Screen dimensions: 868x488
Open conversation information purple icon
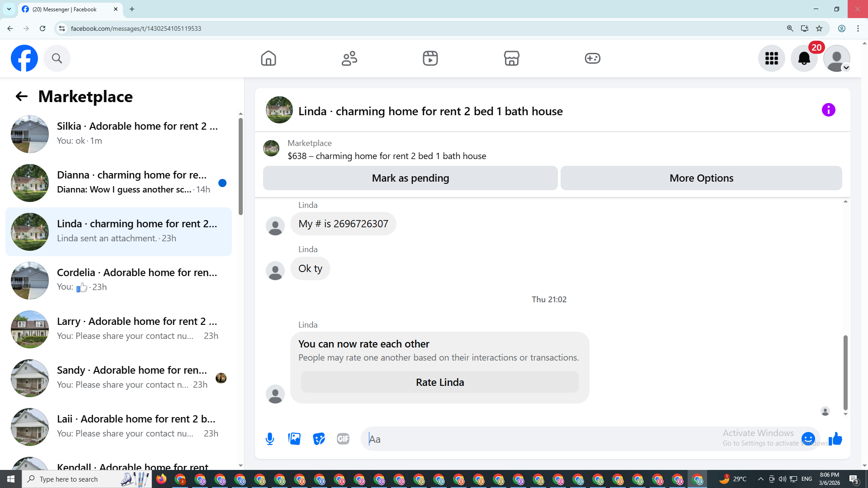pyautogui.click(x=828, y=110)
